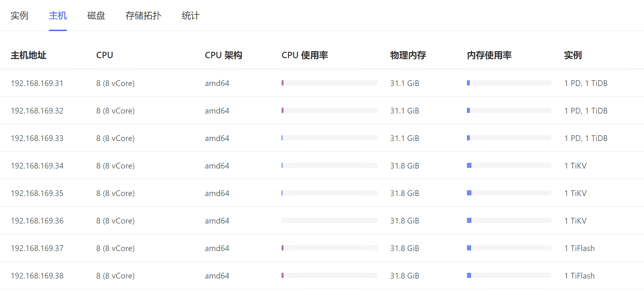Switch to the 存储拓扑 tab
Image resolution: width=644 pixels, height=299 pixels.
143,15
